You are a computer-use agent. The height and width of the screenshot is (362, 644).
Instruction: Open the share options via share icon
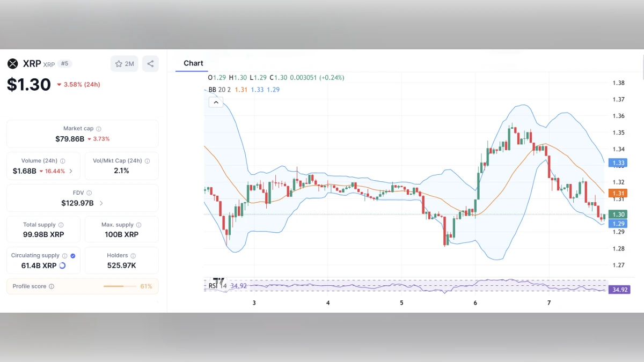pos(150,63)
